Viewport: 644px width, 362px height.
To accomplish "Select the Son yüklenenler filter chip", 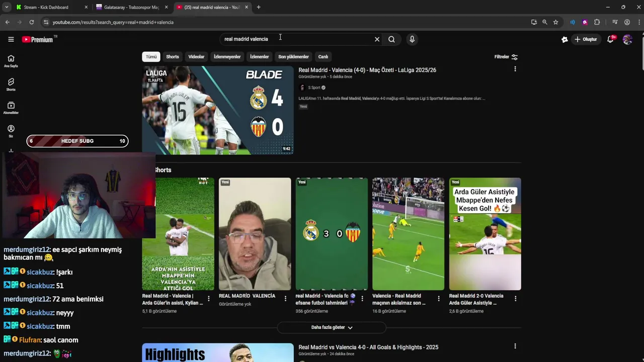I will coord(293,57).
